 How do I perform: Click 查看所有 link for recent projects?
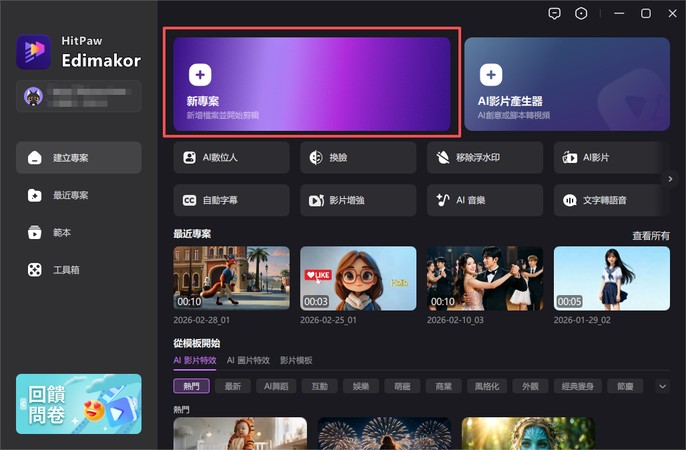click(x=651, y=236)
